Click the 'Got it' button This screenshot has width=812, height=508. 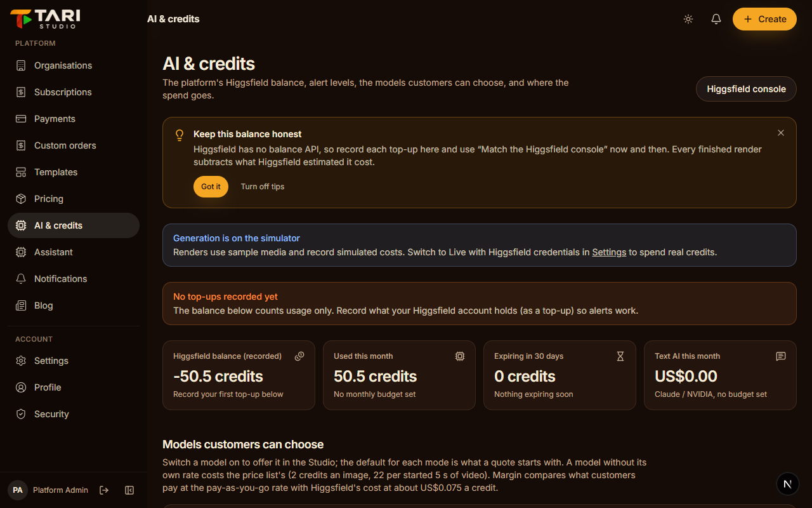(211, 187)
